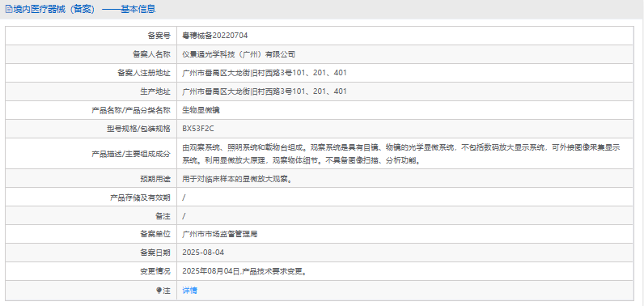This screenshot has width=644, height=306.
Task: Click the slash value in 产品存储及有效期 row
Action: click(184, 198)
